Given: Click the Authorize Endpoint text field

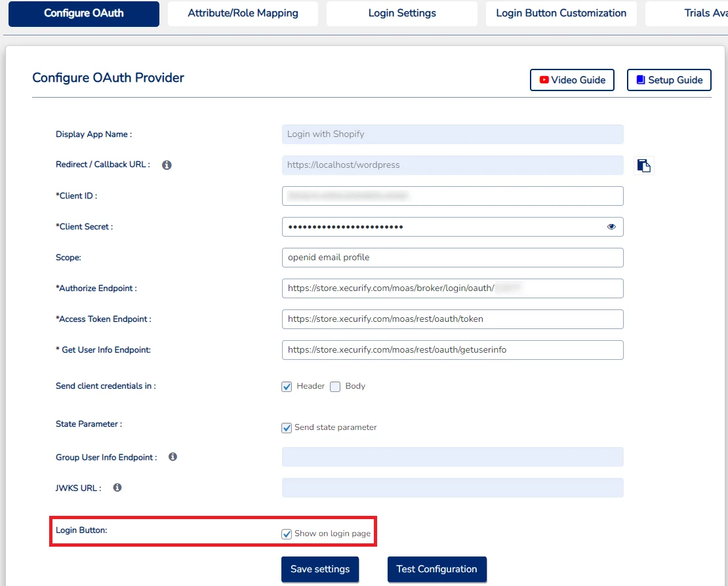Looking at the screenshot, I should click(x=453, y=288).
